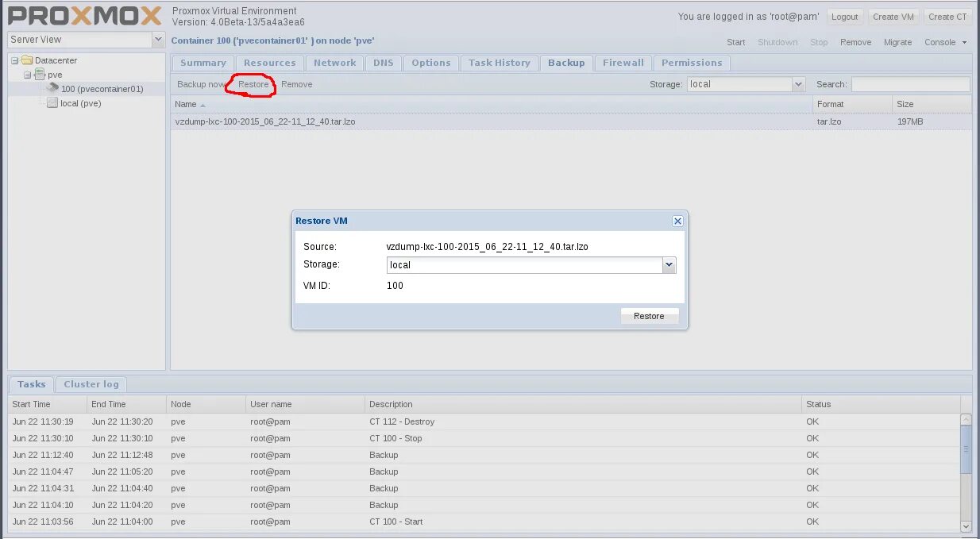Screen dimensions: 980x539
Task: Click the container 100 icon in tree
Action: [x=53, y=88]
